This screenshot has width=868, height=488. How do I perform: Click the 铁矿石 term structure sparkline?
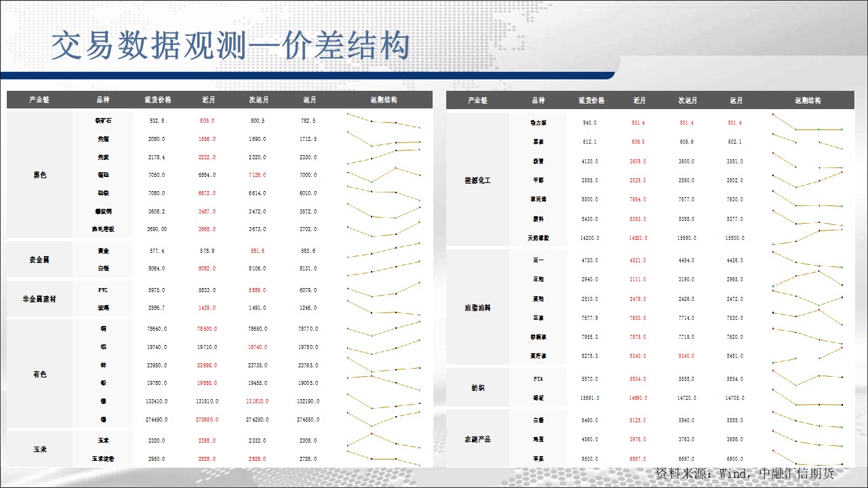click(x=384, y=121)
